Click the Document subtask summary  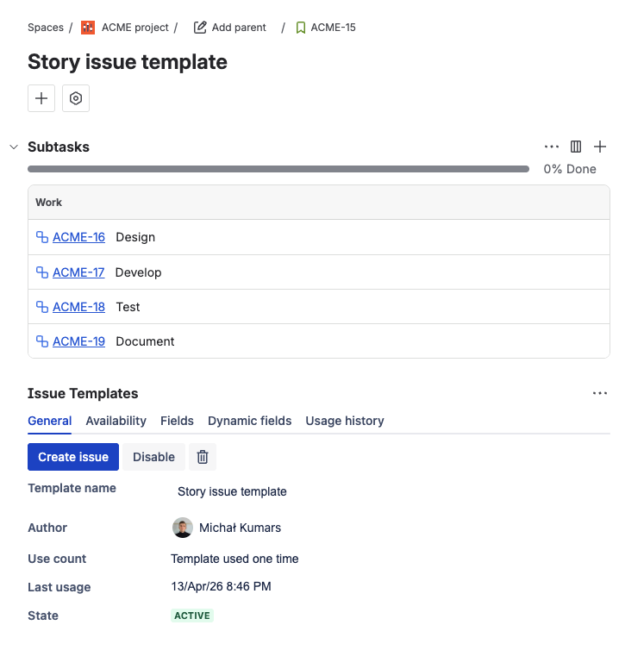[x=145, y=341]
